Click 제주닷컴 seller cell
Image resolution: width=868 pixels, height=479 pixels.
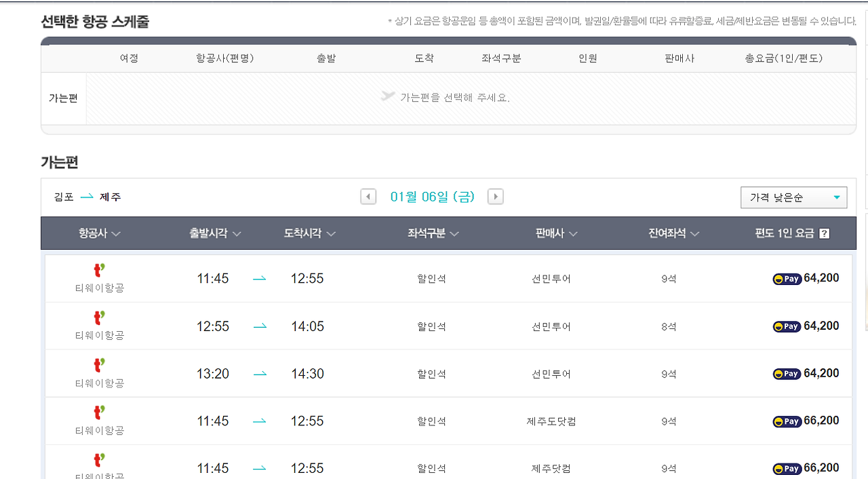coord(551,469)
